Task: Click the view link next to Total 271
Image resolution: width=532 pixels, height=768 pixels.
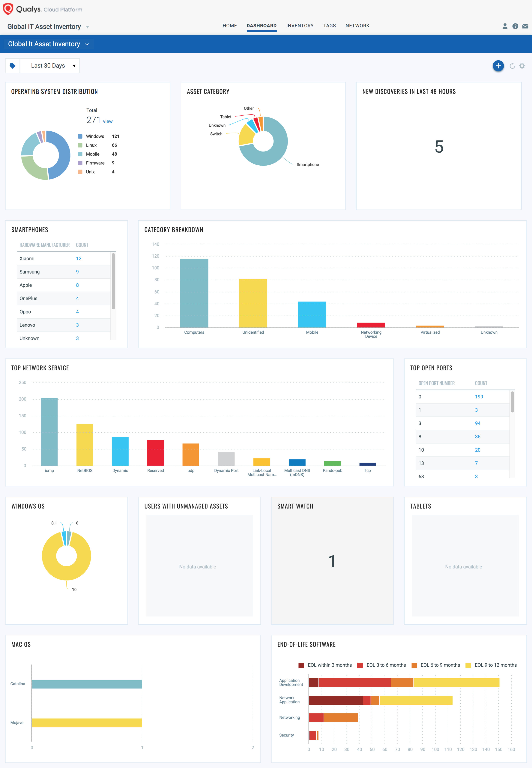Action: click(108, 121)
